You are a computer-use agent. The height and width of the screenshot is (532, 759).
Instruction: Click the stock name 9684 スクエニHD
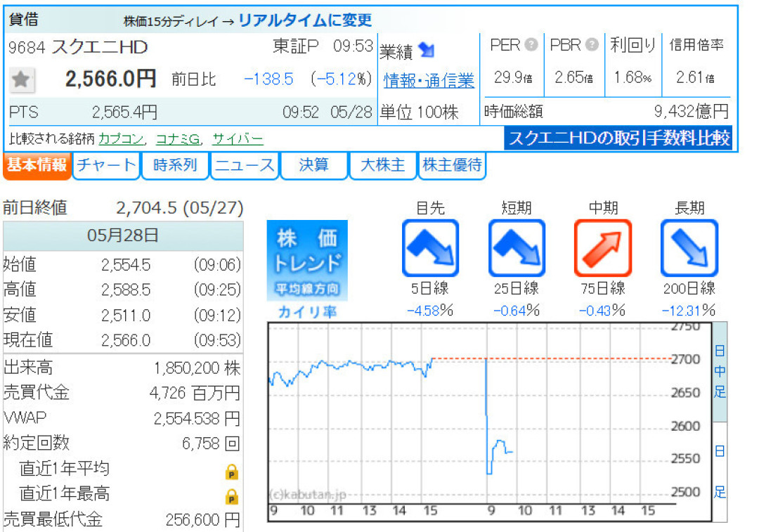coord(78,47)
